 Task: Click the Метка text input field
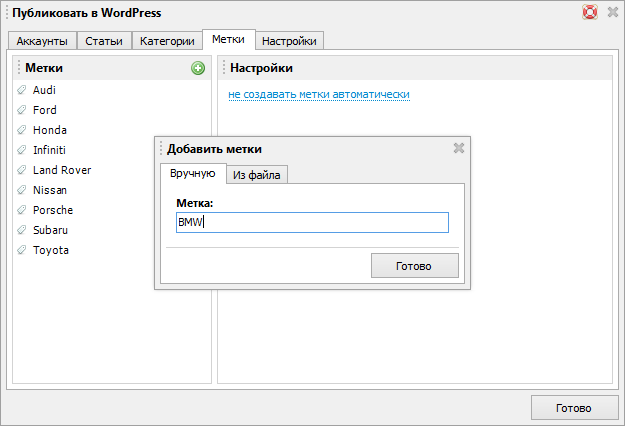point(312,222)
